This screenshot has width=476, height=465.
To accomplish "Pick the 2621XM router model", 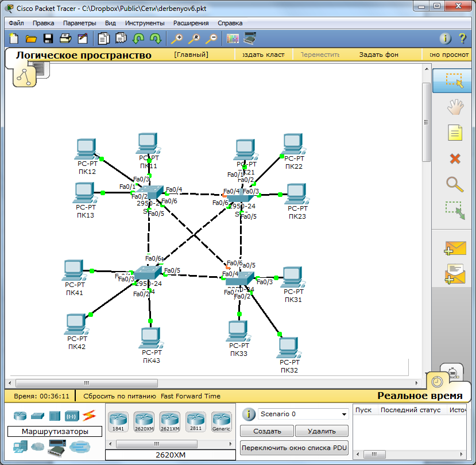I will pyautogui.click(x=170, y=422).
